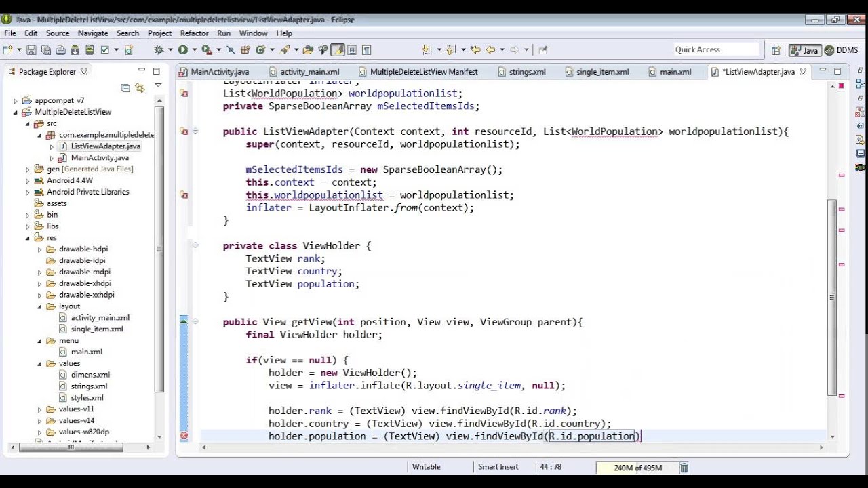Click the Run External Tools icon
This screenshot has width=868, height=488.
click(206, 49)
